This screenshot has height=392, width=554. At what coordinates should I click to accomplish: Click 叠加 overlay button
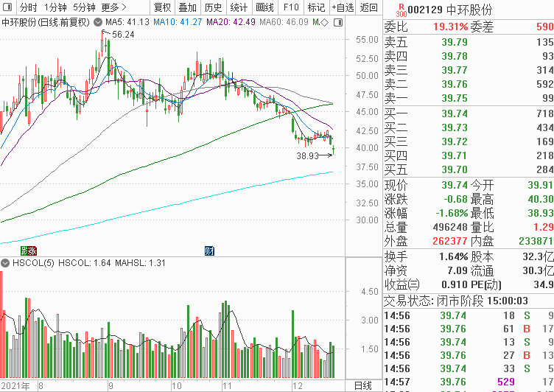pyautogui.click(x=188, y=7)
